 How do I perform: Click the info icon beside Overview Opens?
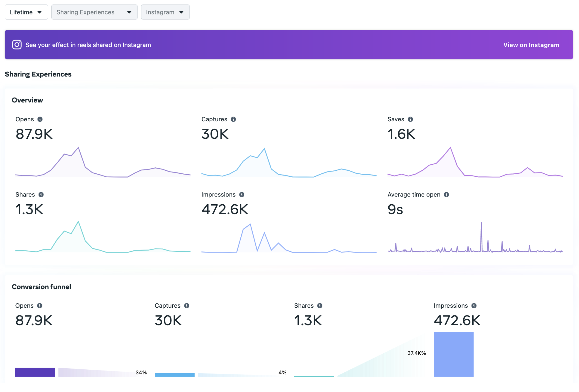(x=40, y=119)
